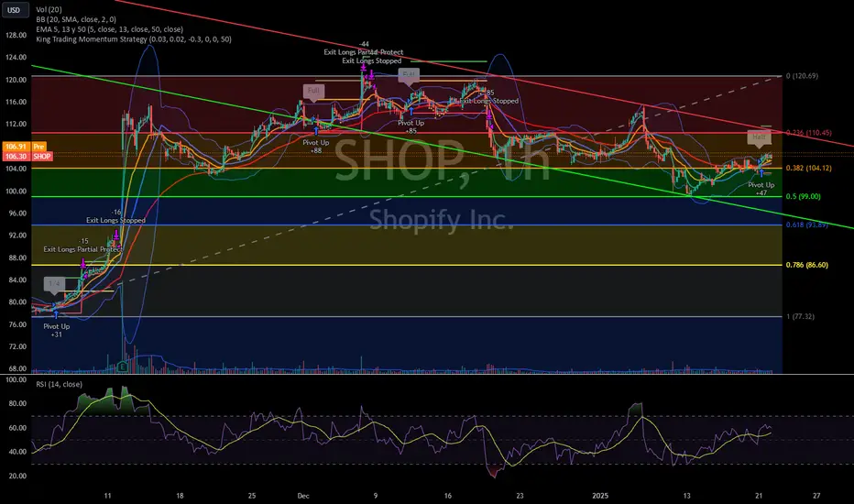Select Fibonacci level 0.5 (99.00) label
This screenshot has width=854, height=504.
pyautogui.click(x=803, y=196)
